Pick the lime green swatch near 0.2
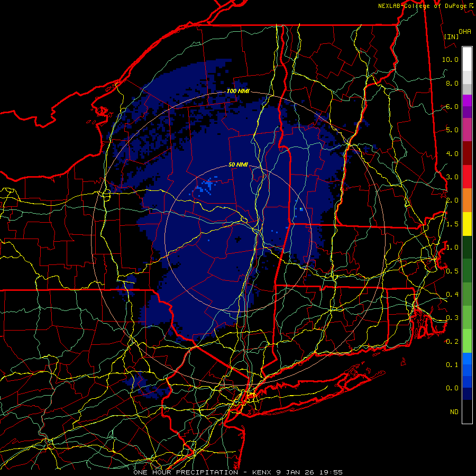 tap(467, 341)
